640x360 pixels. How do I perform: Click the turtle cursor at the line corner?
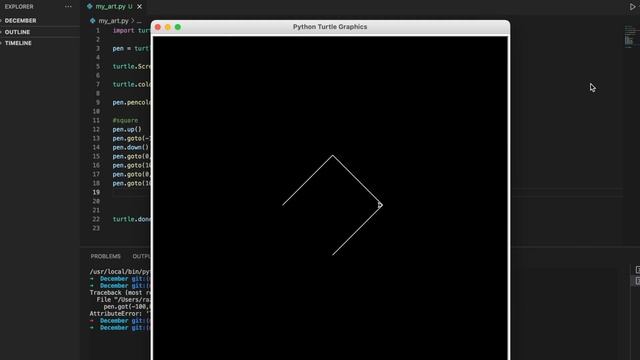point(380,205)
